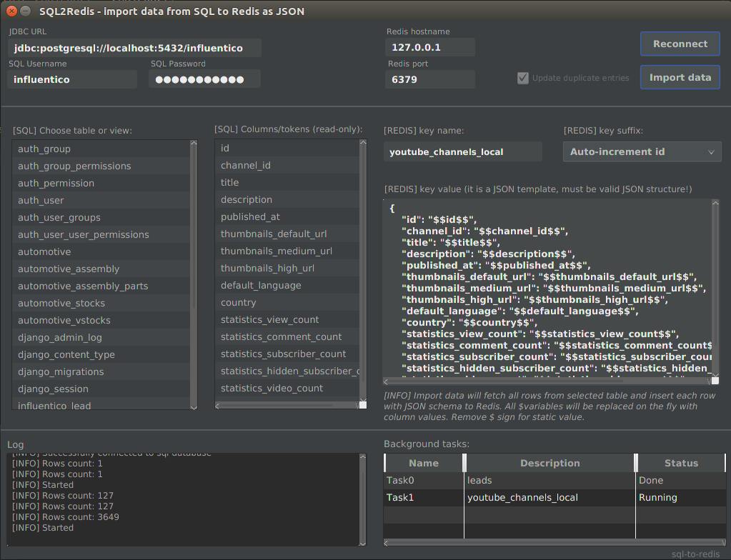Screen dimensions: 731x560
Task: Select automotive_vstocks table
Action: (x=101, y=321)
